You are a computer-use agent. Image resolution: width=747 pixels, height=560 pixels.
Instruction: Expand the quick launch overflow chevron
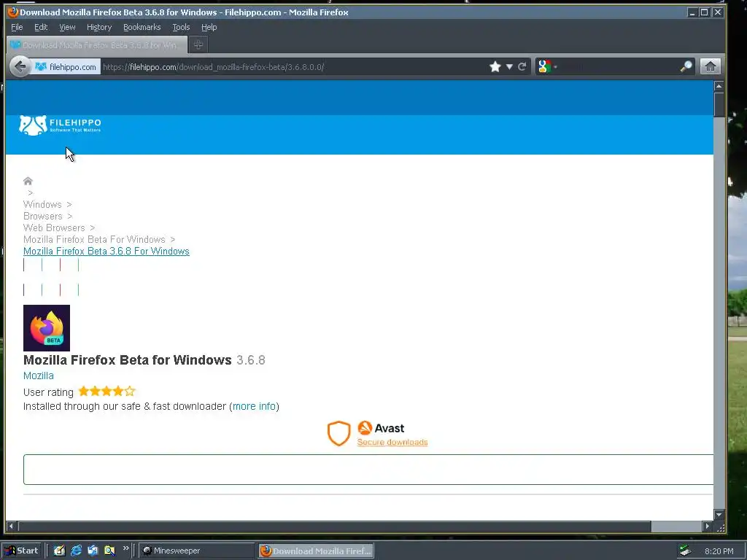[125, 548]
